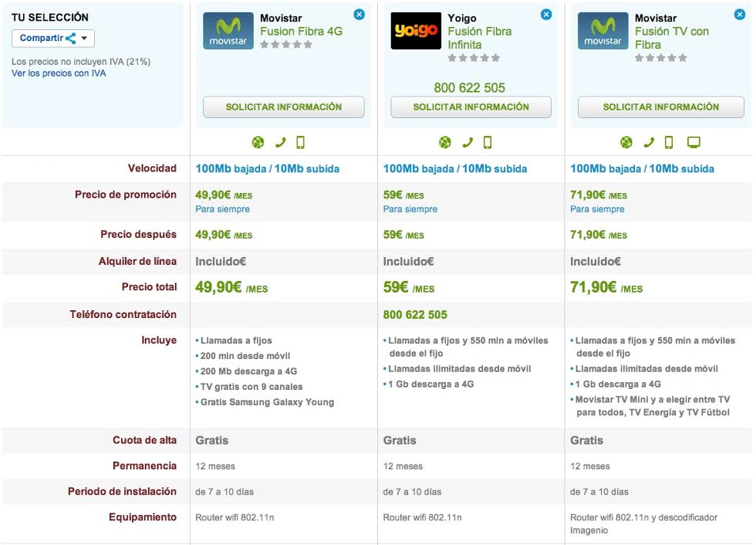The image size is (756, 545).
Task: Click mobile icon under Fusion Fibra 4G
Action: point(300,142)
